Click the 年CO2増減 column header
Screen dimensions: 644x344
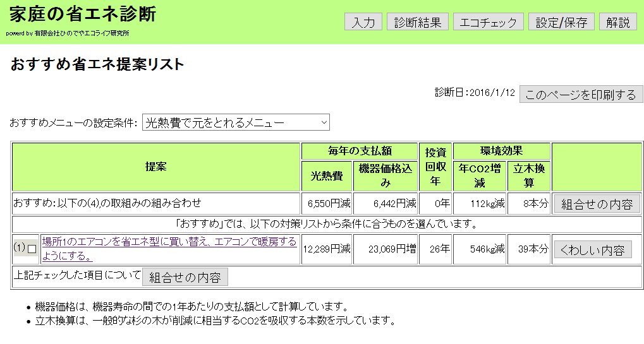[480, 176]
